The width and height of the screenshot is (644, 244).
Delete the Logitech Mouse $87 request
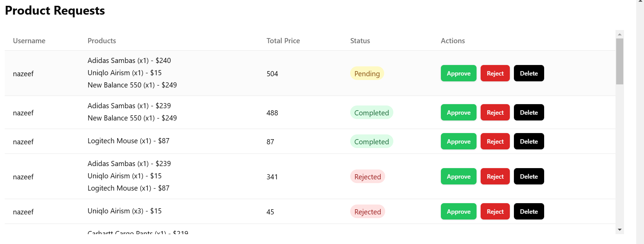pos(529,141)
